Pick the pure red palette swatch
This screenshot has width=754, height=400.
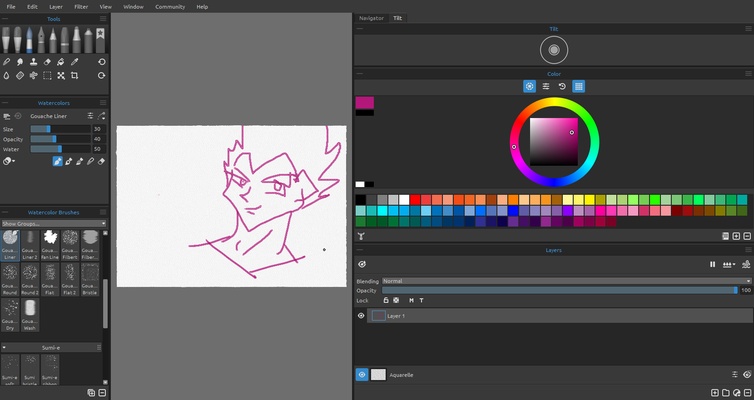tap(415, 200)
